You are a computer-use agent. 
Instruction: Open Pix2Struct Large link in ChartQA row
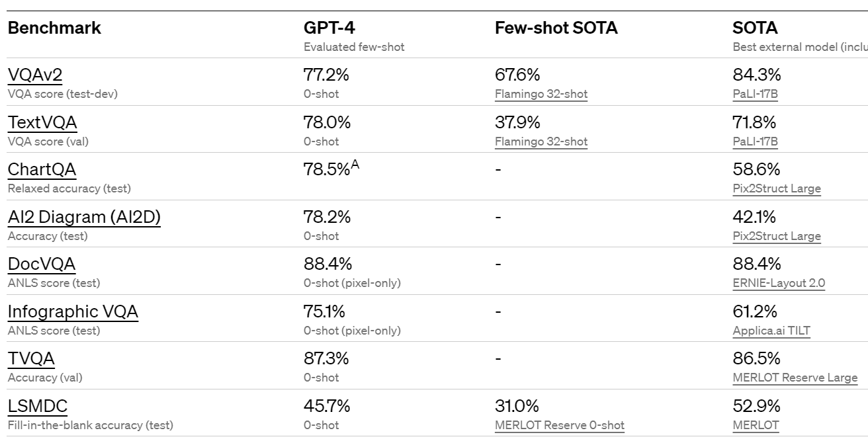pos(777,188)
